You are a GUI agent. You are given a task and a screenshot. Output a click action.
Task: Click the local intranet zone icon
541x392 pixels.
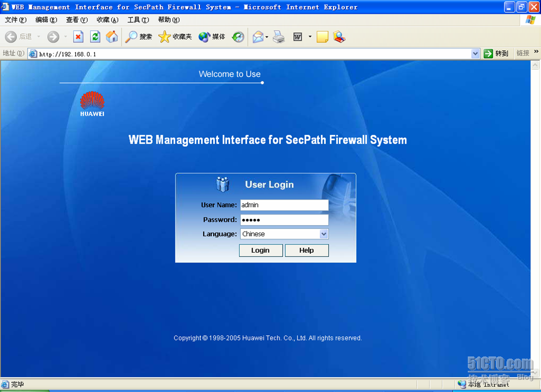[x=461, y=384]
